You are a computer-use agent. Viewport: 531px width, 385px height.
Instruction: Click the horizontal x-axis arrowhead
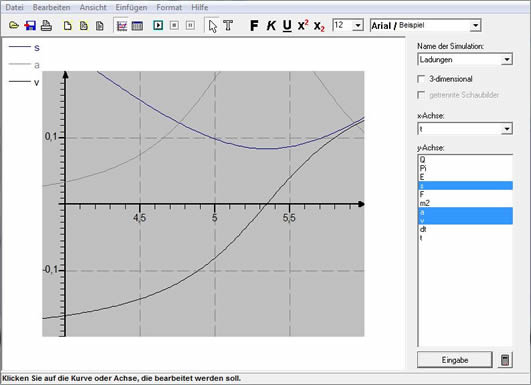[x=361, y=204]
